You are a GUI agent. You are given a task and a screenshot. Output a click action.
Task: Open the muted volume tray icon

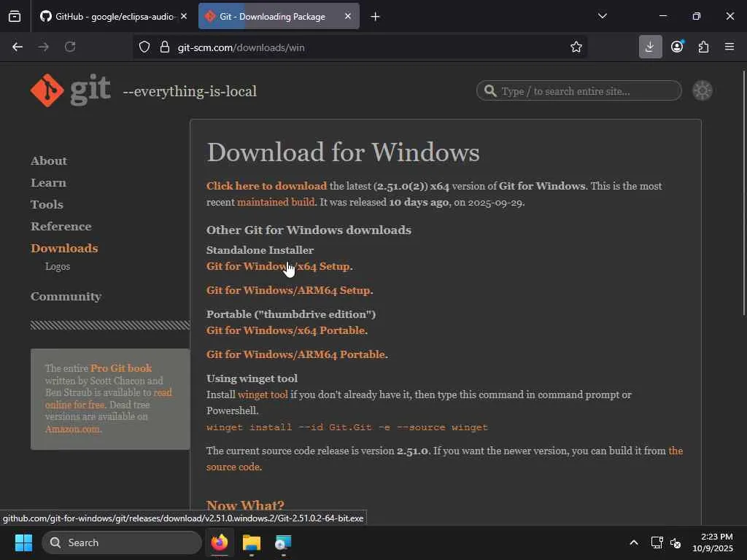click(676, 542)
